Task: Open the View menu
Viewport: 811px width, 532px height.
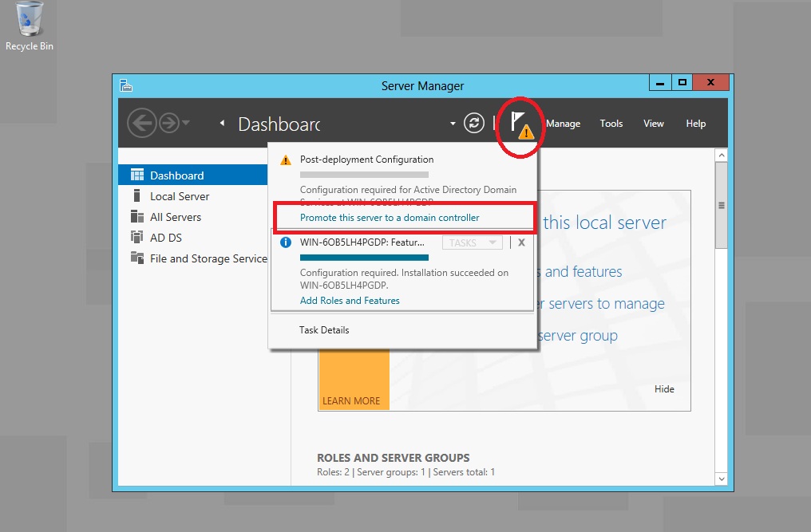Action: (653, 124)
